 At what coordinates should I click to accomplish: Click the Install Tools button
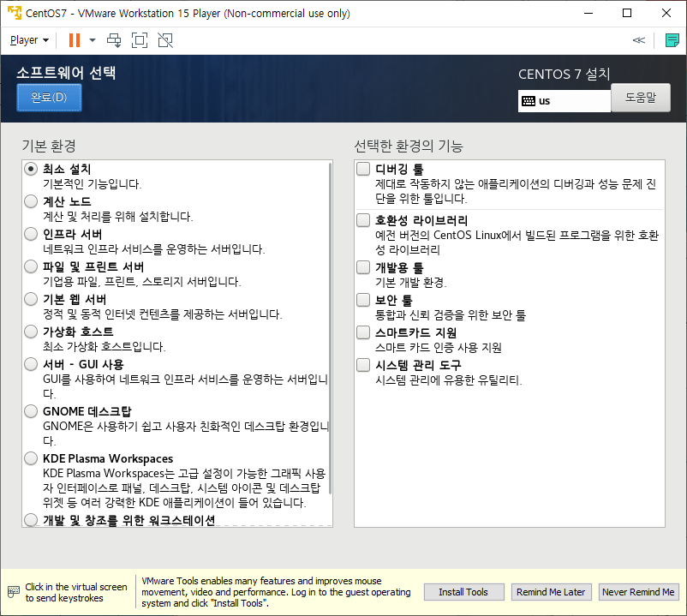463,592
